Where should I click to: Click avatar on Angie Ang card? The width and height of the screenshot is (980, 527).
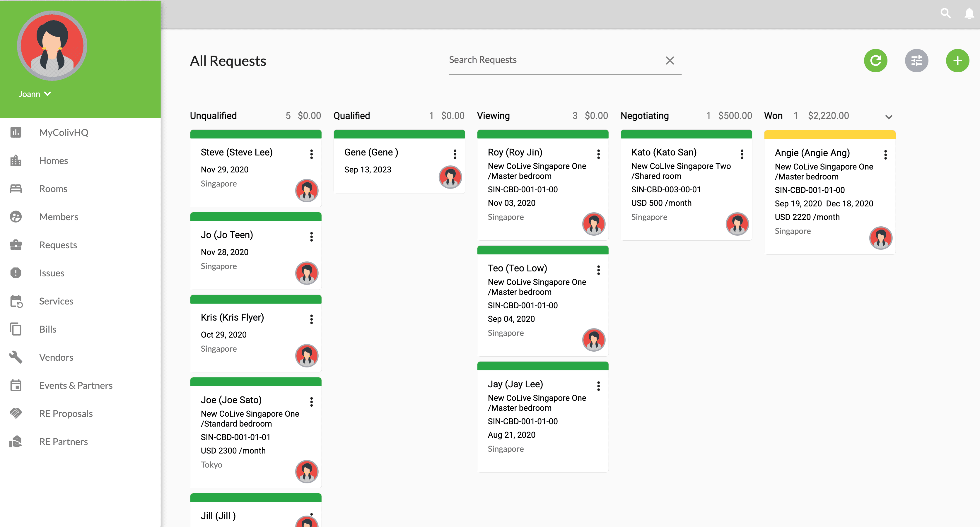pyautogui.click(x=880, y=238)
